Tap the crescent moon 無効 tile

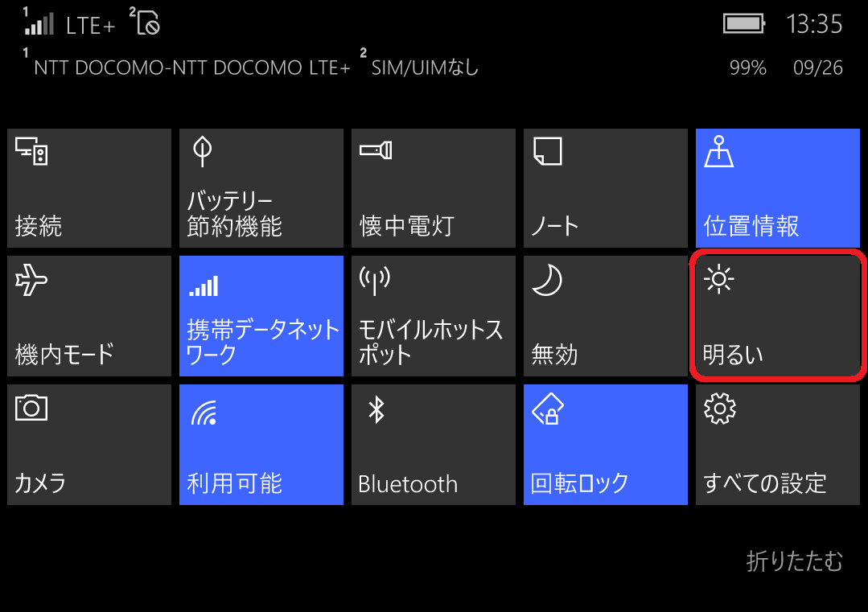point(606,316)
